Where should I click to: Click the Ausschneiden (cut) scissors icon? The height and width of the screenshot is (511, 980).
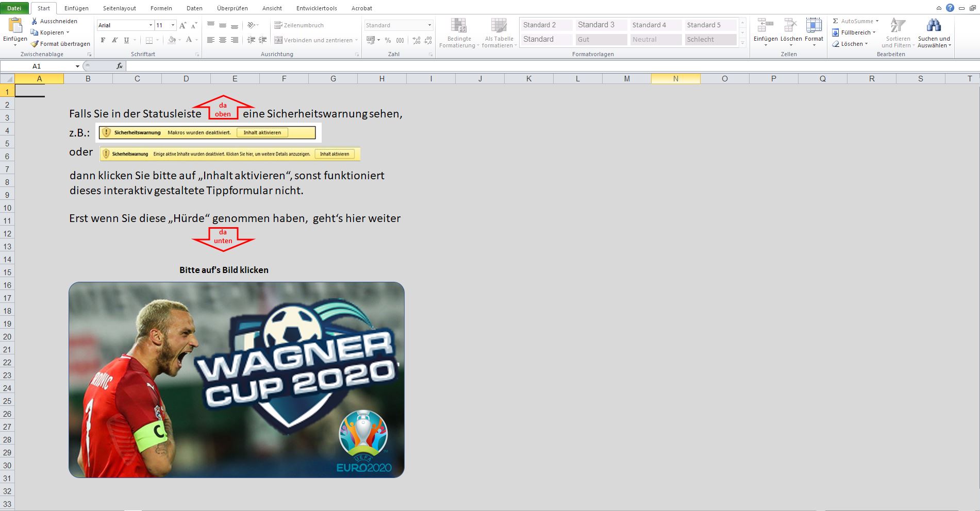click(35, 21)
